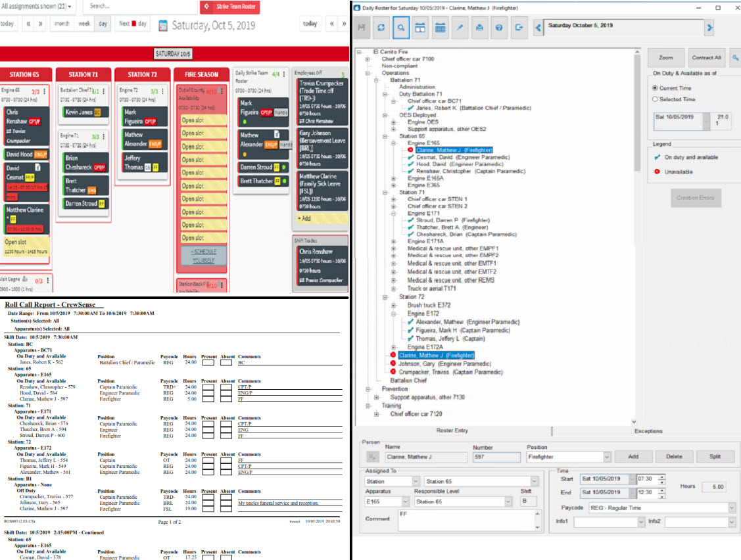Click red unavailable icon on Crumpacker, Traviss row
Viewport: 741px width, 560px height.
pos(393,372)
